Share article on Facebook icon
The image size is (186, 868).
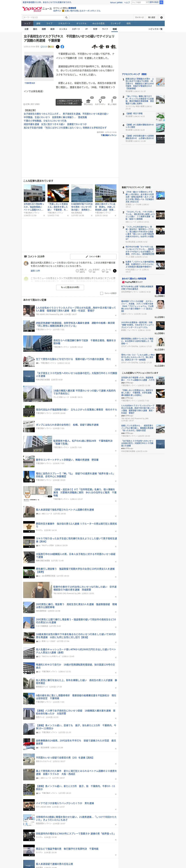(62, 47)
